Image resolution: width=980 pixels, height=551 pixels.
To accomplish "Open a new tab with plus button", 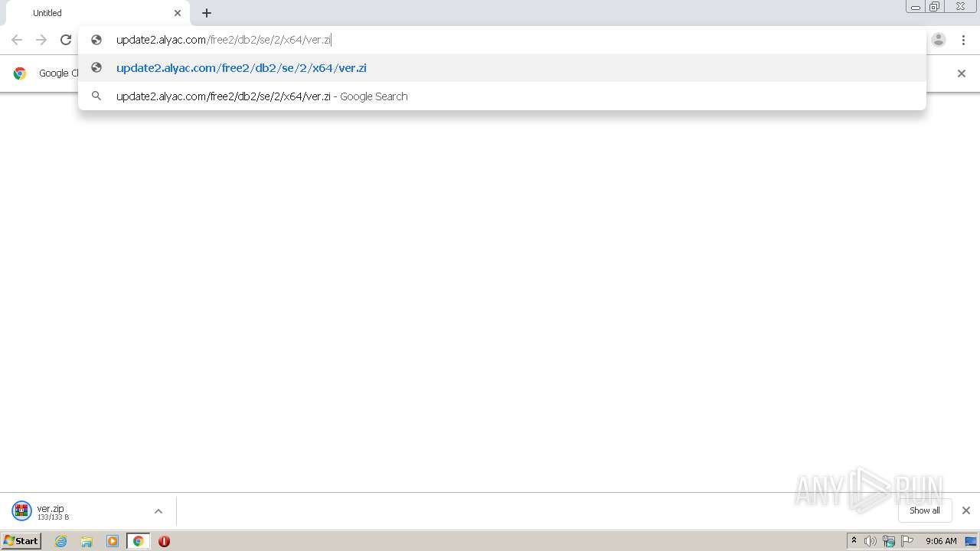I will [x=207, y=13].
